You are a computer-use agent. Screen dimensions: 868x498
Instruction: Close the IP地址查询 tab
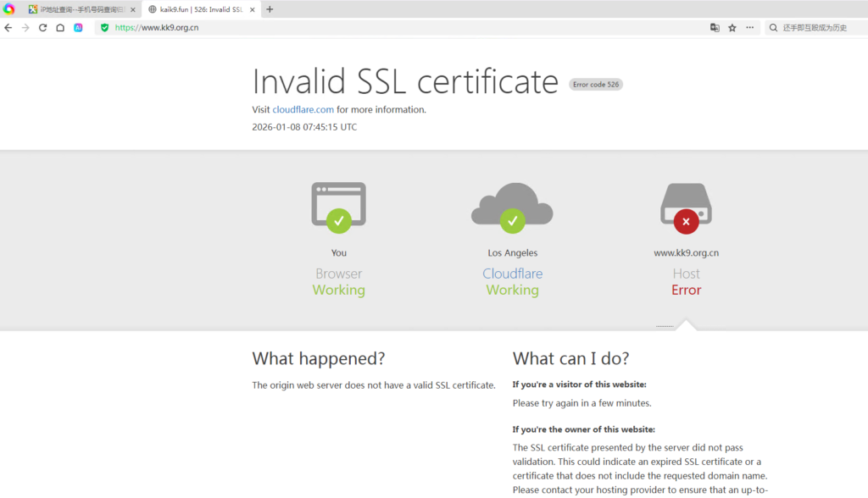[133, 9]
